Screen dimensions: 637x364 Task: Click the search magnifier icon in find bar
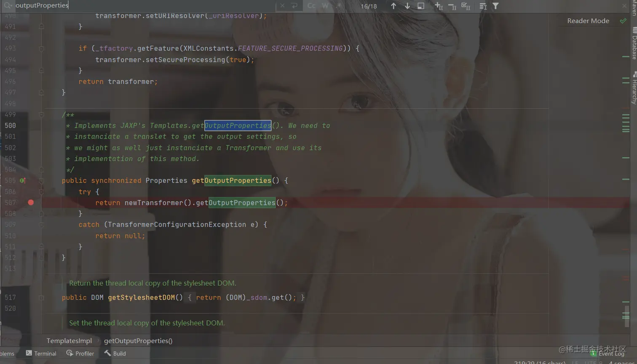(x=8, y=5)
